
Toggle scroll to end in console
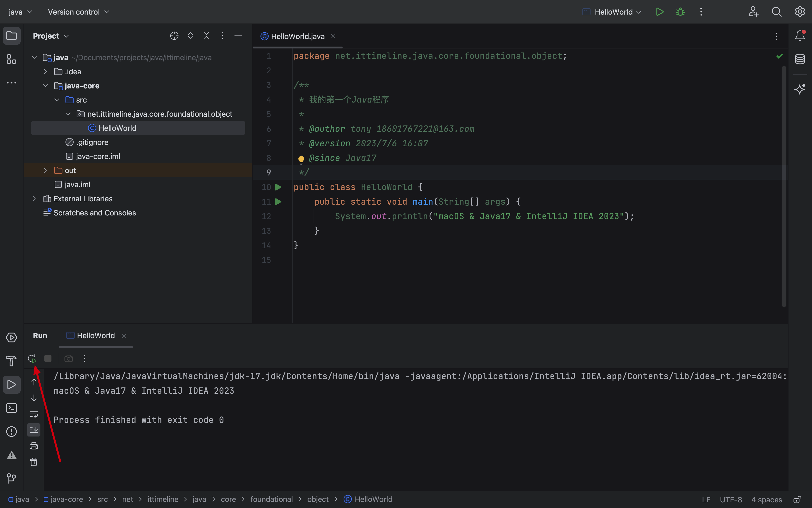click(34, 430)
